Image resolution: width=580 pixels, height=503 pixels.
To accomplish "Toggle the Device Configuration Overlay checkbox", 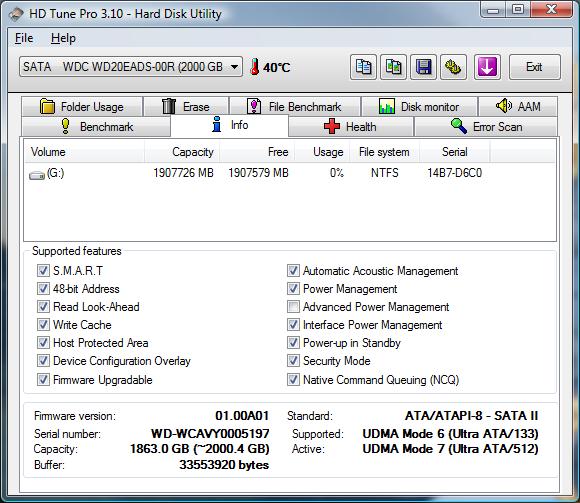I will click(43, 361).
